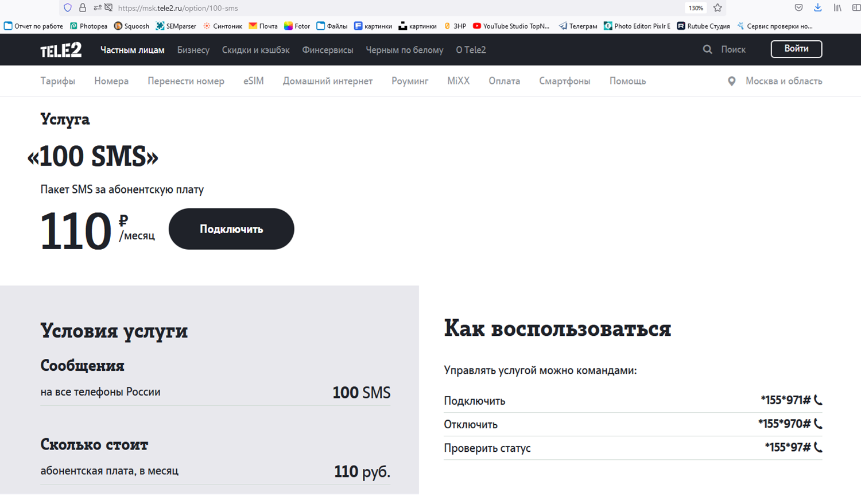Call *155*970# via phone icon
Viewport: 861px width, 504px height.
coord(818,424)
